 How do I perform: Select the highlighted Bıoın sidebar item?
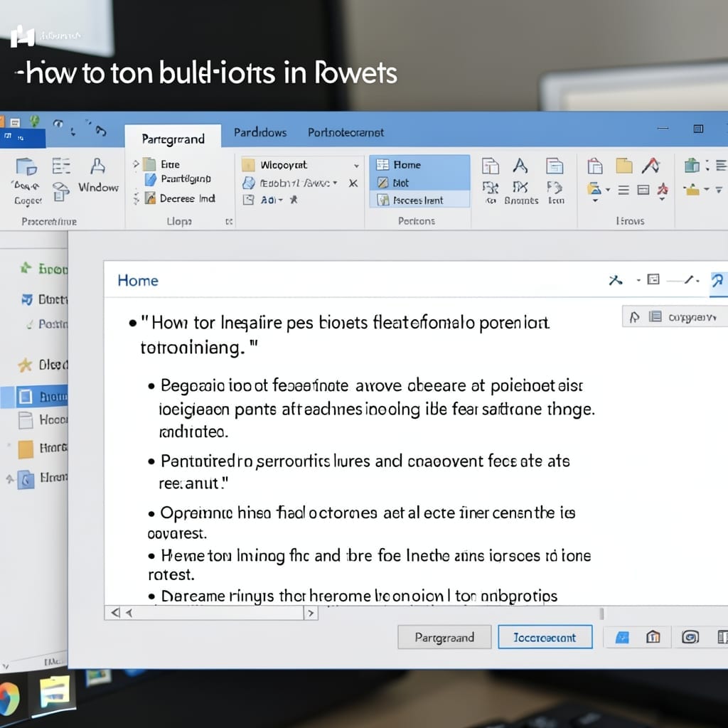pos(42,397)
